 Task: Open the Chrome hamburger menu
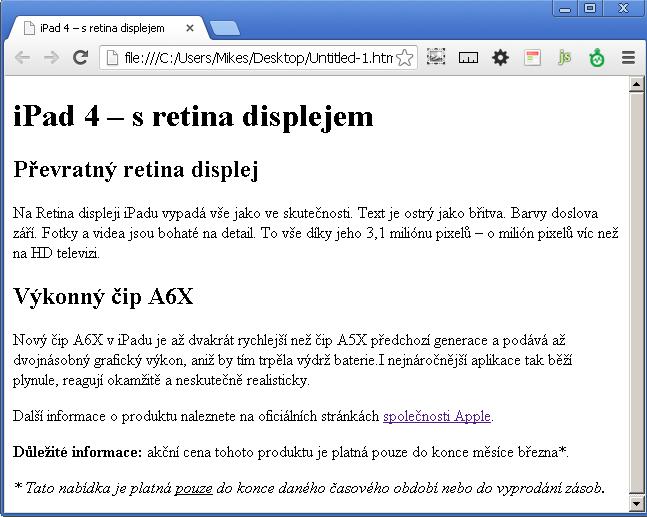coord(628,58)
